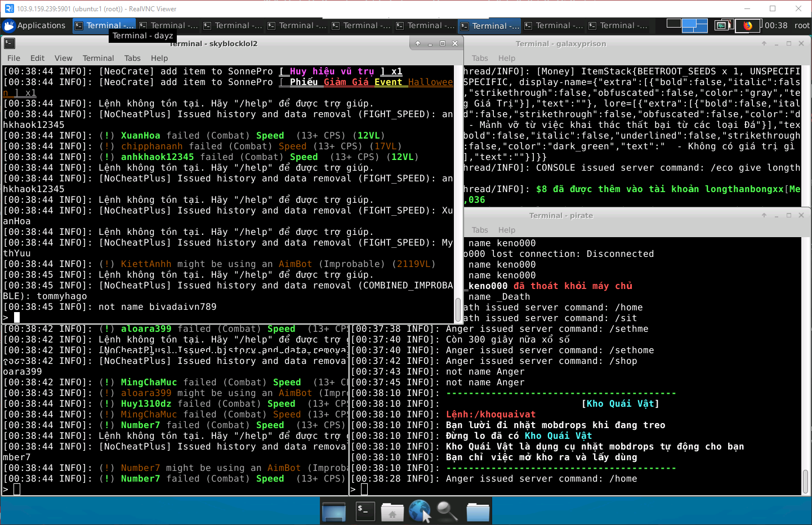
Task: Click shade (up arrow) button of skyblocklol2 window
Action: tap(418, 43)
